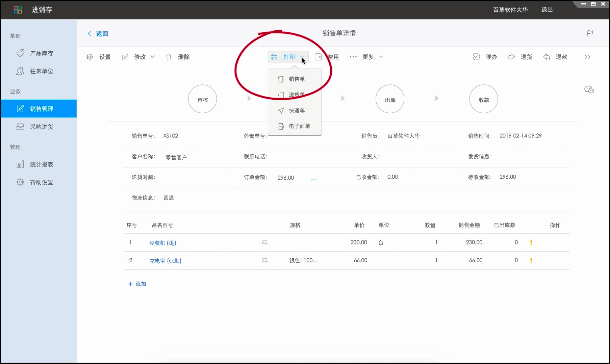The image size is (610, 364).
Task: Click the 已出库数 column header
Action: pyautogui.click(x=505, y=225)
